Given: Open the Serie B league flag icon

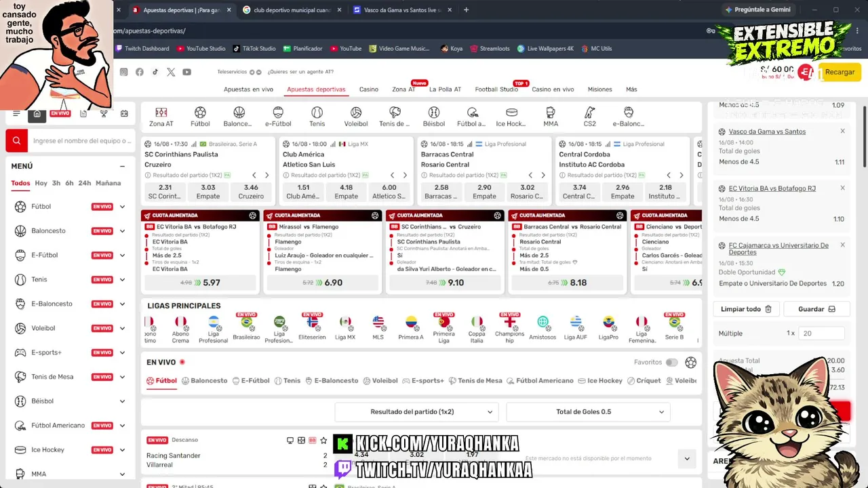Looking at the screenshot, I should point(674,322).
